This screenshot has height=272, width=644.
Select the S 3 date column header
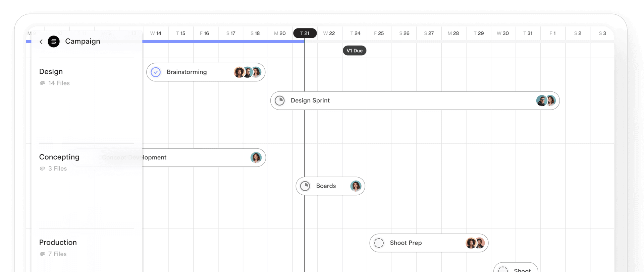[602, 33]
